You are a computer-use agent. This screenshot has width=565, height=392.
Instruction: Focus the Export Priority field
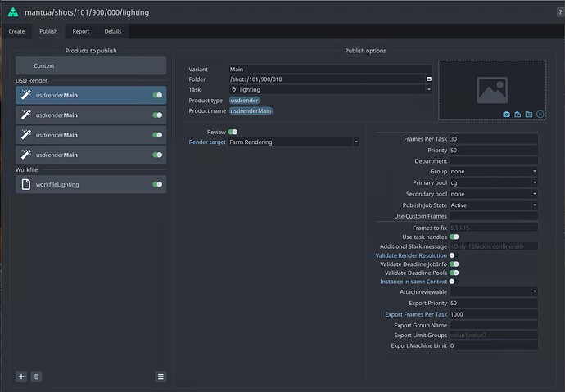(x=493, y=303)
